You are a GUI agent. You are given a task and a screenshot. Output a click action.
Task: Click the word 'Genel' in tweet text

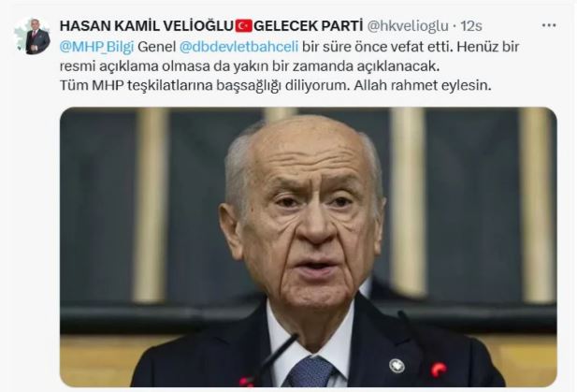click(157, 47)
